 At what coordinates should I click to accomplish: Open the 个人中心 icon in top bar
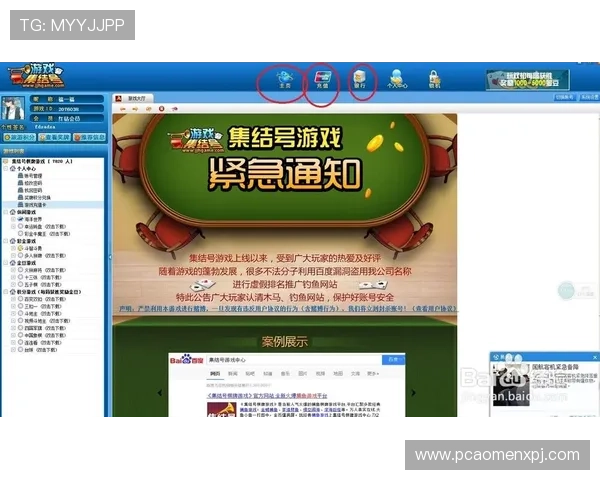[x=397, y=78]
